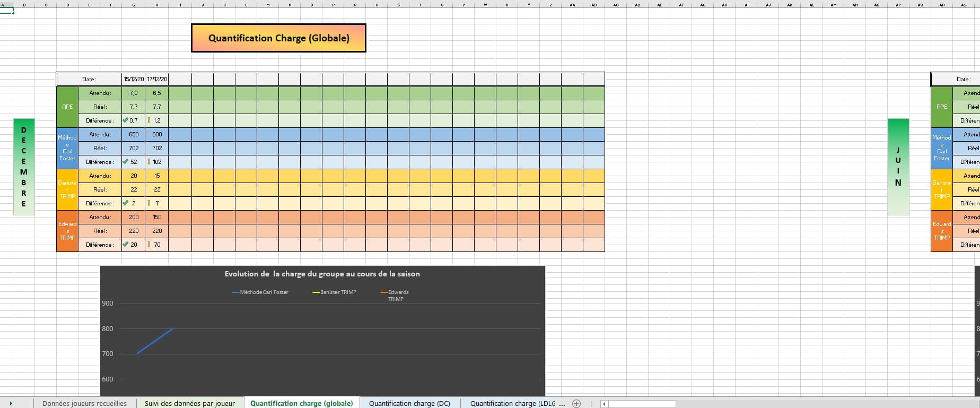Select the Edwards TRIMP difference cell with checkmark 20
The image size is (980, 408).
[133, 245]
